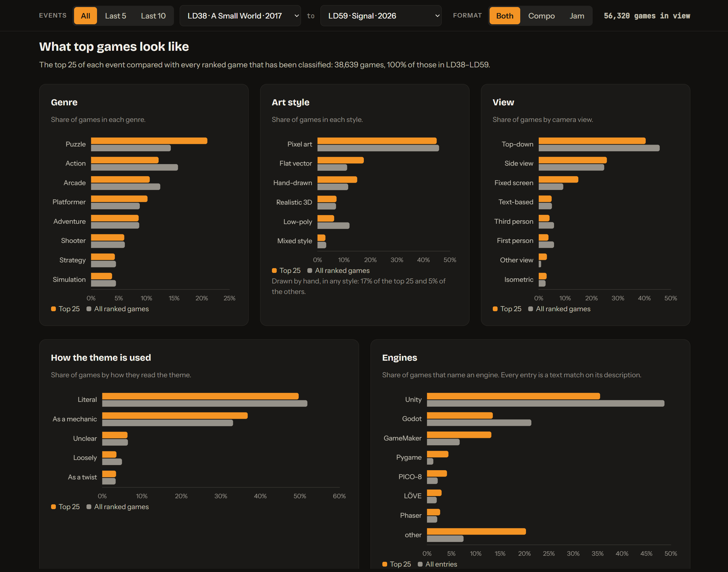
Task: Click the gray bar for Literal theme use
Action: pyautogui.click(x=205, y=403)
